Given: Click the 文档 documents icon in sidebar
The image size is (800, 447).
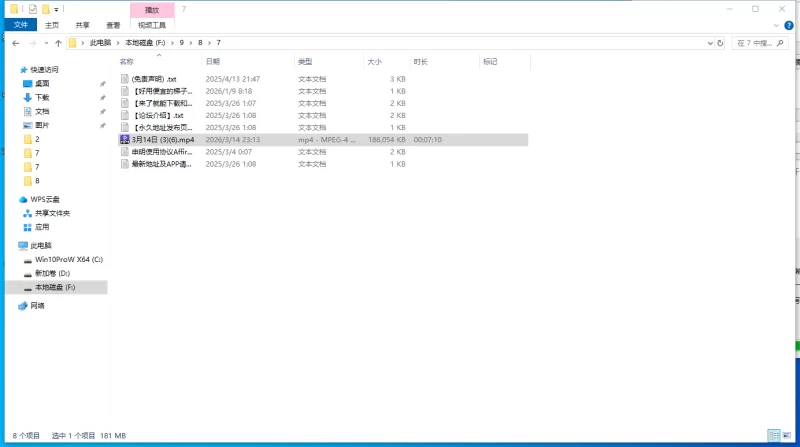Looking at the screenshot, I should click(x=28, y=111).
